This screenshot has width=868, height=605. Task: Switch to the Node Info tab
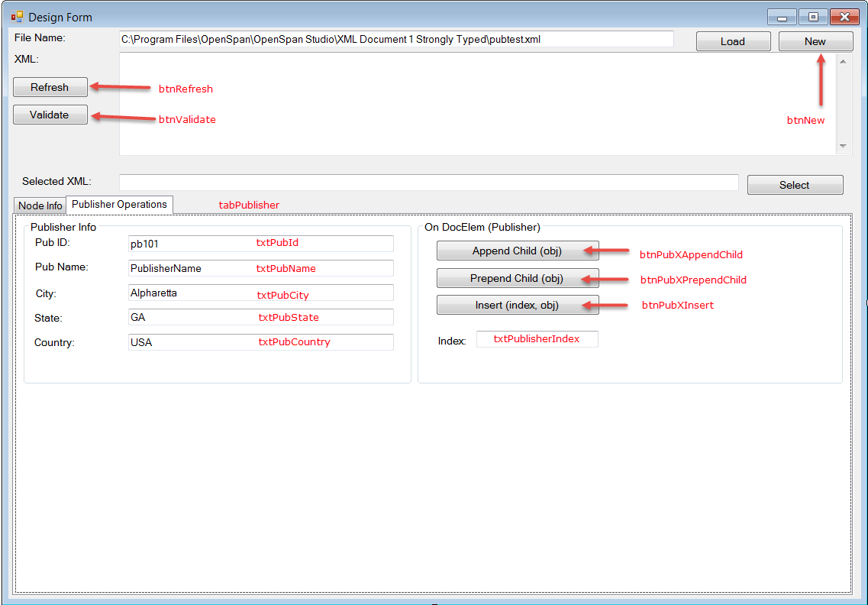click(x=40, y=205)
